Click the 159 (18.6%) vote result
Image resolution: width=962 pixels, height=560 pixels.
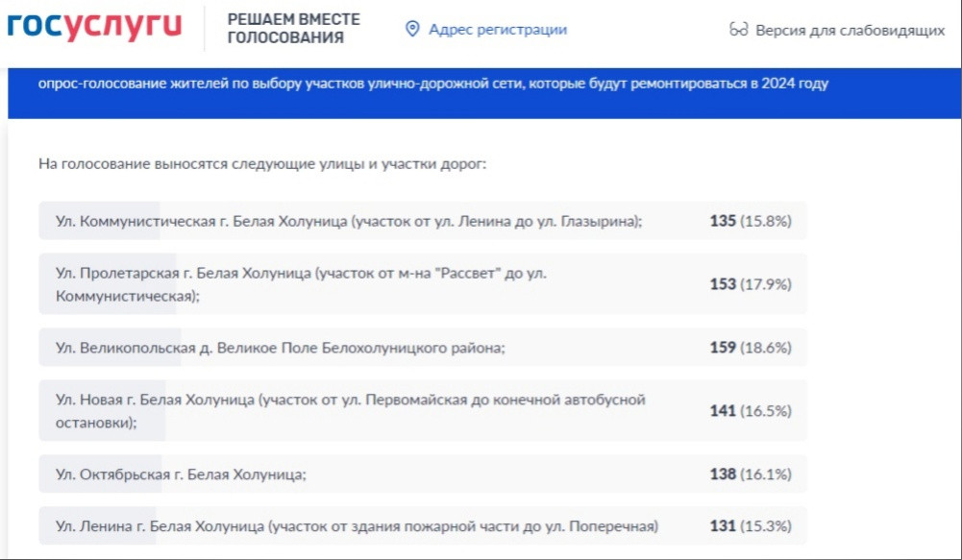point(750,348)
